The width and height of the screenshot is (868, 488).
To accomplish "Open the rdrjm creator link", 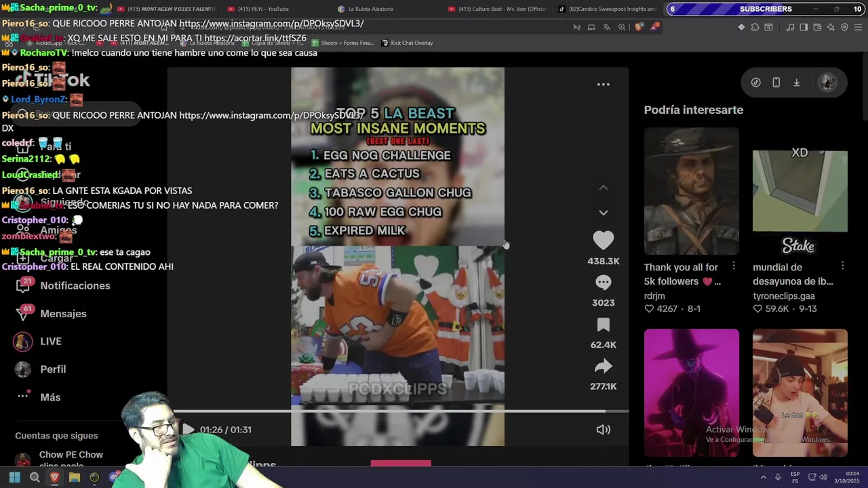I will tap(654, 296).
